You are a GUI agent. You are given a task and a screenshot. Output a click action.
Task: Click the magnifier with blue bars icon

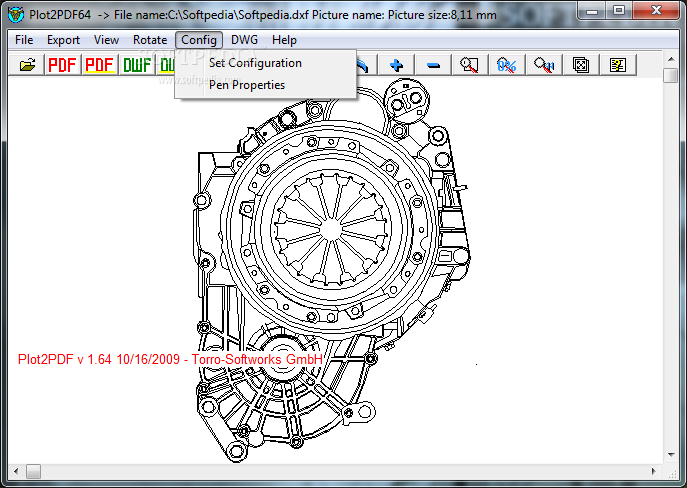click(544, 65)
